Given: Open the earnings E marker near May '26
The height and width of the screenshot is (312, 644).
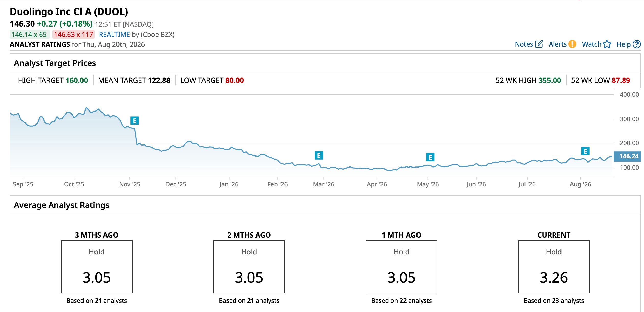Looking at the screenshot, I should pos(430,157).
